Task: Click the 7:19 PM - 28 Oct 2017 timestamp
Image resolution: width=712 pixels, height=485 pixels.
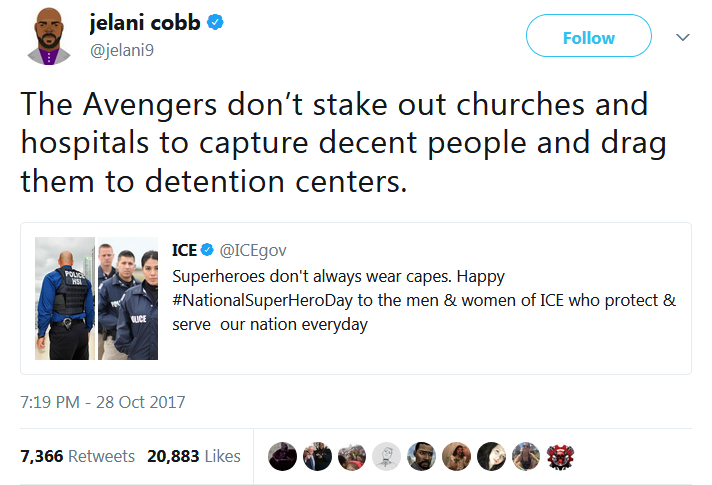Action: 103,403
